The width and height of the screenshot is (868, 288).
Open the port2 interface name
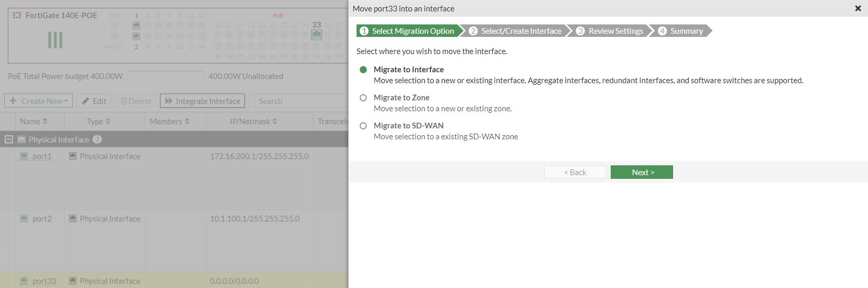42,218
